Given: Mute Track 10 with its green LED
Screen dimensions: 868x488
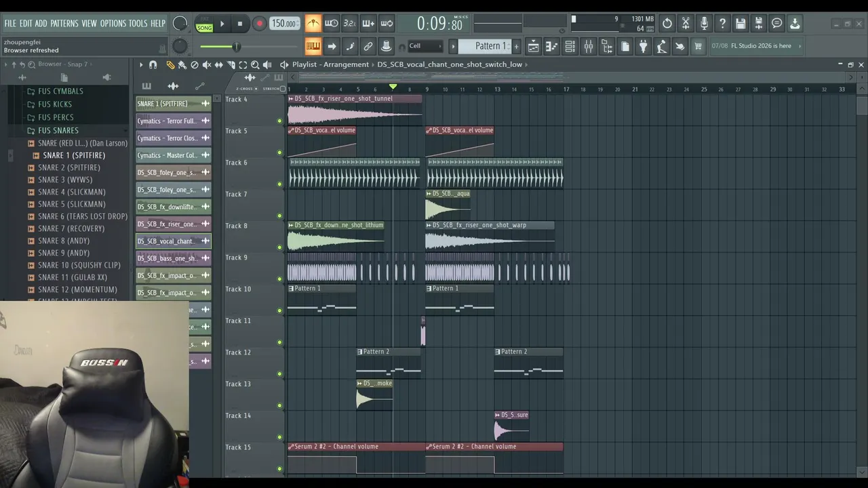Looking at the screenshot, I should pos(279,311).
